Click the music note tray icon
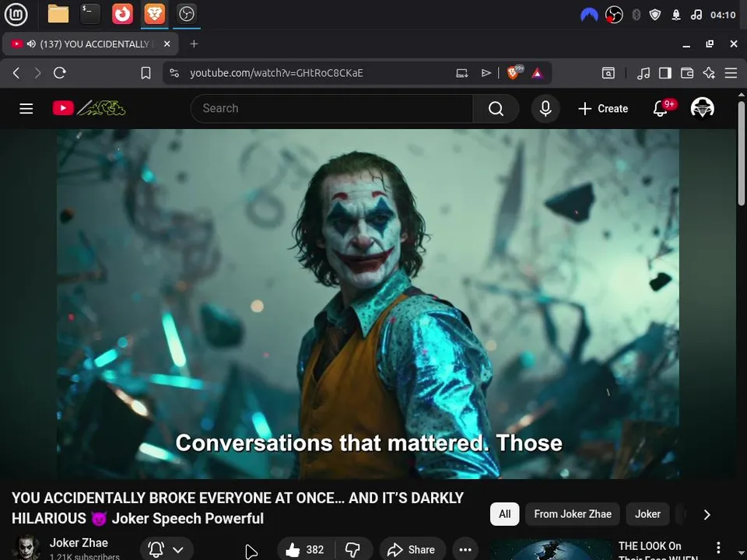The height and width of the screenshot is (560, 747). pyautogui.click(x=696, y=16)
